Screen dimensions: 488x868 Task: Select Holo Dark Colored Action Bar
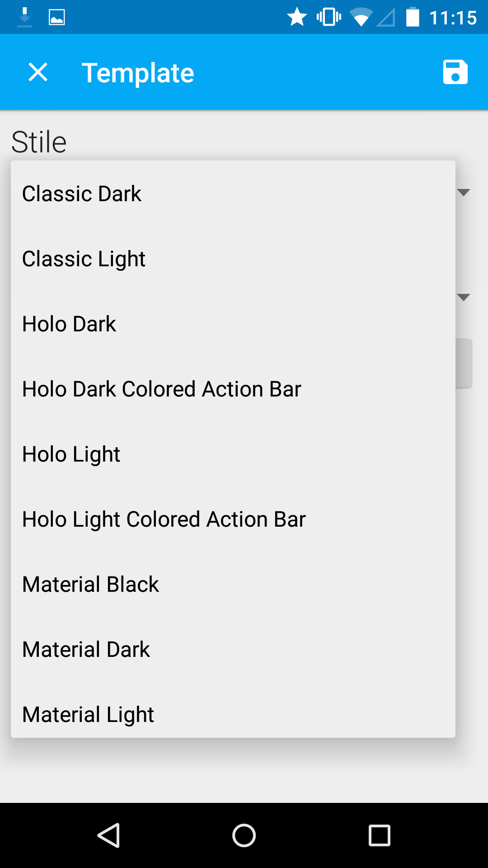233,389
